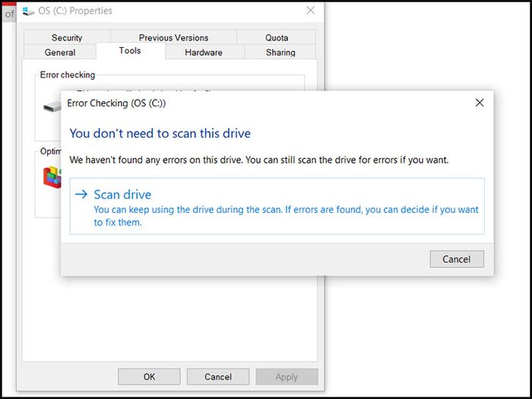The width and height of the screenshot is (532, 399).
Task: Select the Tools tab
Action: coord(130,51)
